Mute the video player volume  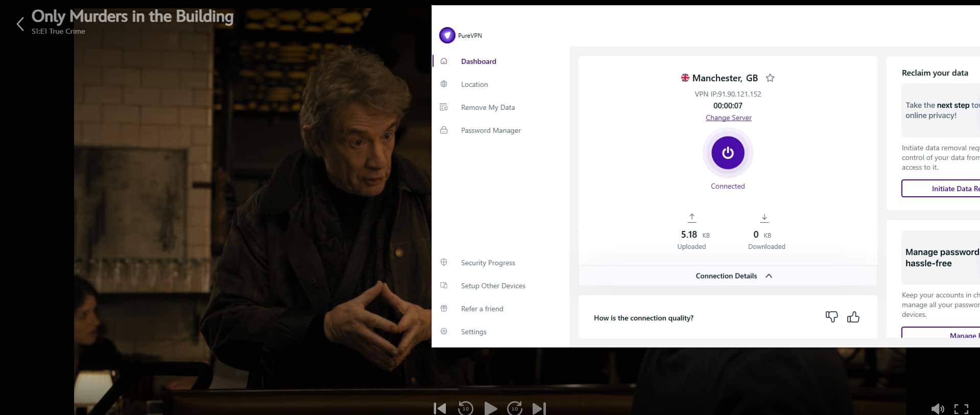coord(938,408)
